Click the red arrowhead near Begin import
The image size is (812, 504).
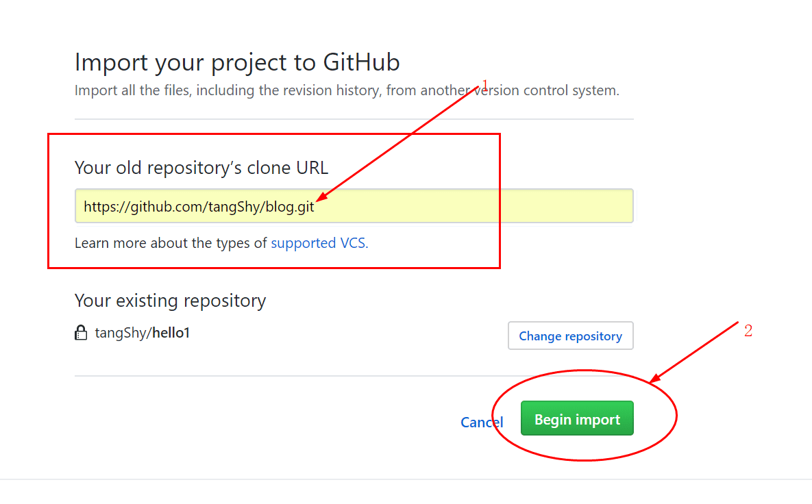pos(654,379)
